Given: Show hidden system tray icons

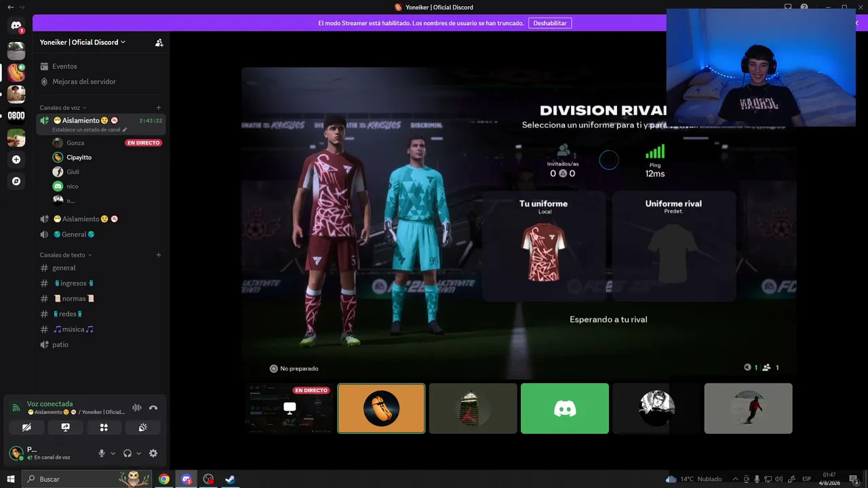Looking at the screenshot, I should (x=735, y=479).
